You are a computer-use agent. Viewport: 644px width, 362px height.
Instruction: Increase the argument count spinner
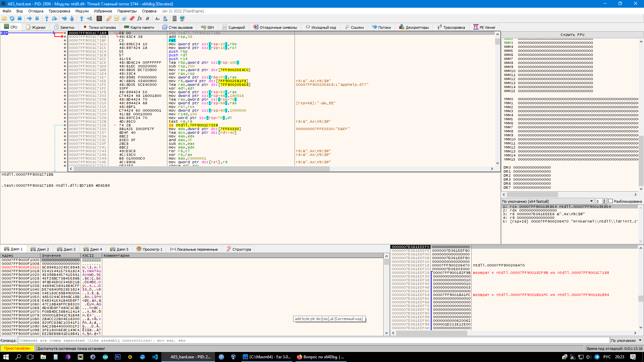point(604,200)
